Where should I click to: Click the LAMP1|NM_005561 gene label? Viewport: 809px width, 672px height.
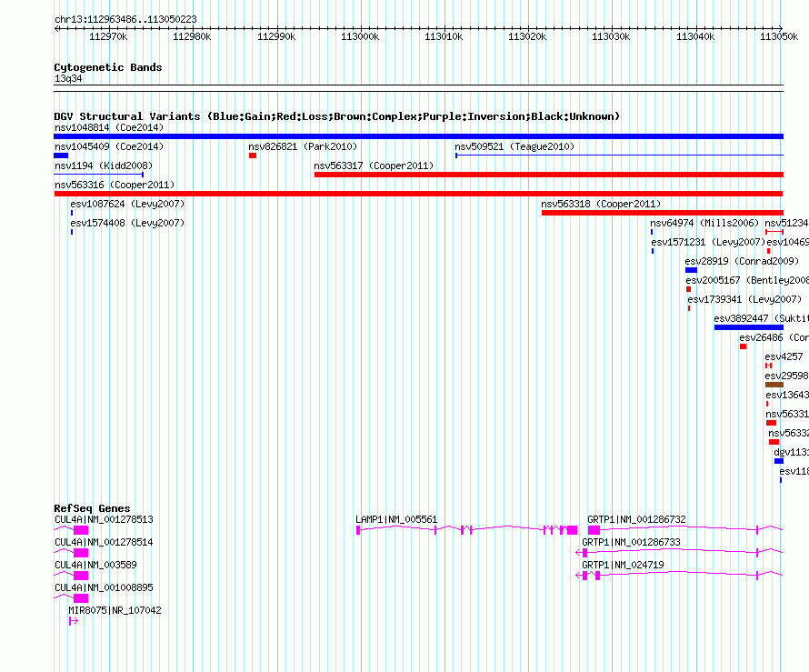click(x=396, y=519)
